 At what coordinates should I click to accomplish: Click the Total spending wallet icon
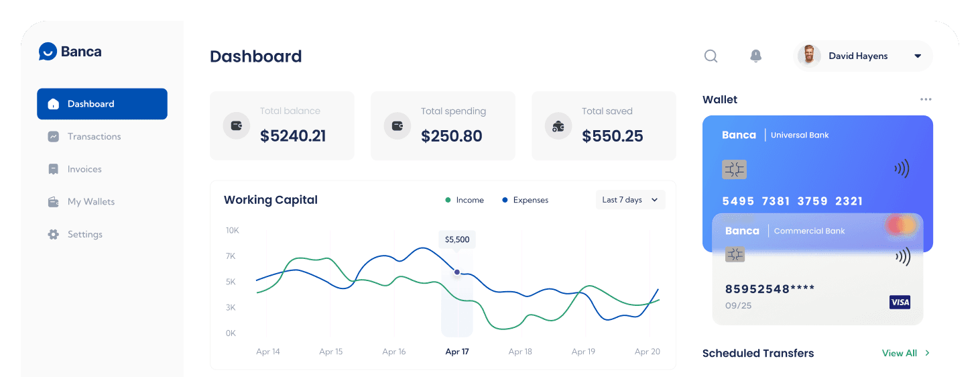tap(397, 125)
